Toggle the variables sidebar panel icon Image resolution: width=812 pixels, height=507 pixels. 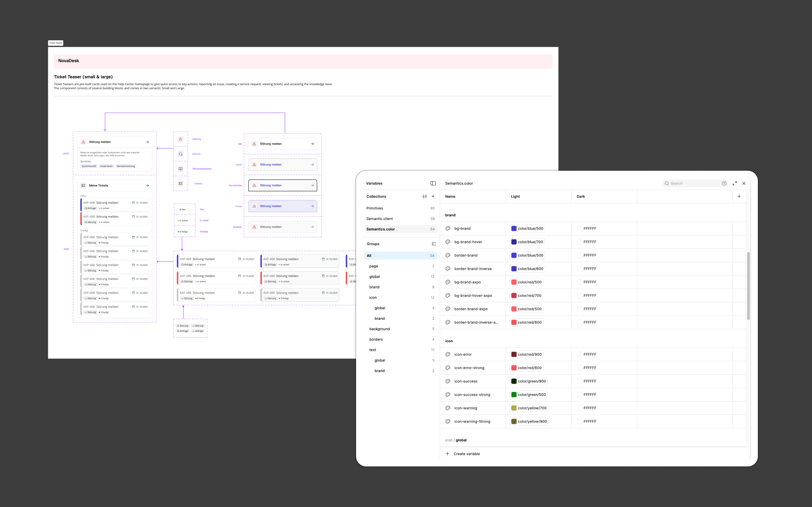[x=433, y=183]
